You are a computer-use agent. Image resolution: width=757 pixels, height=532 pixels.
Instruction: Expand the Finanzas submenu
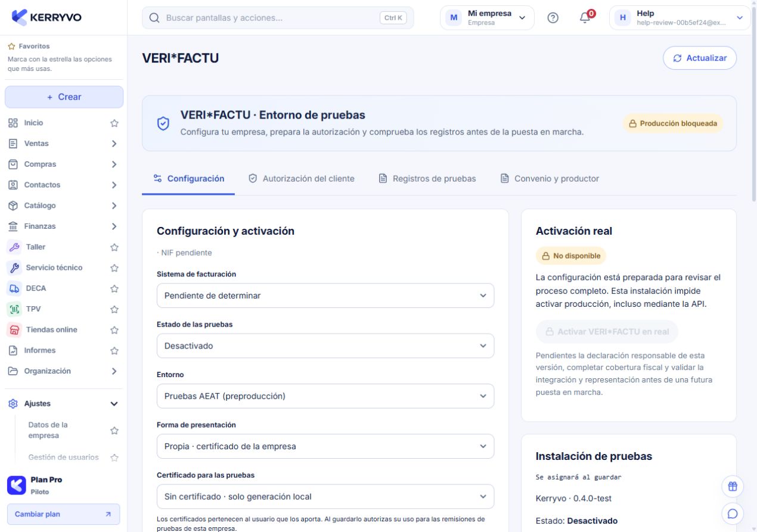point(114,226)
